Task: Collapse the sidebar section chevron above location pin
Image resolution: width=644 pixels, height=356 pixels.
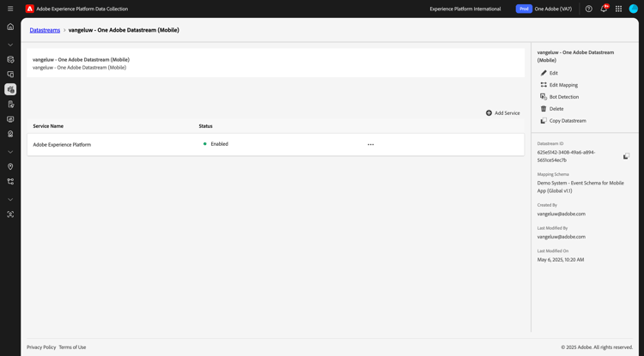Action: click(x=10, y=152)
